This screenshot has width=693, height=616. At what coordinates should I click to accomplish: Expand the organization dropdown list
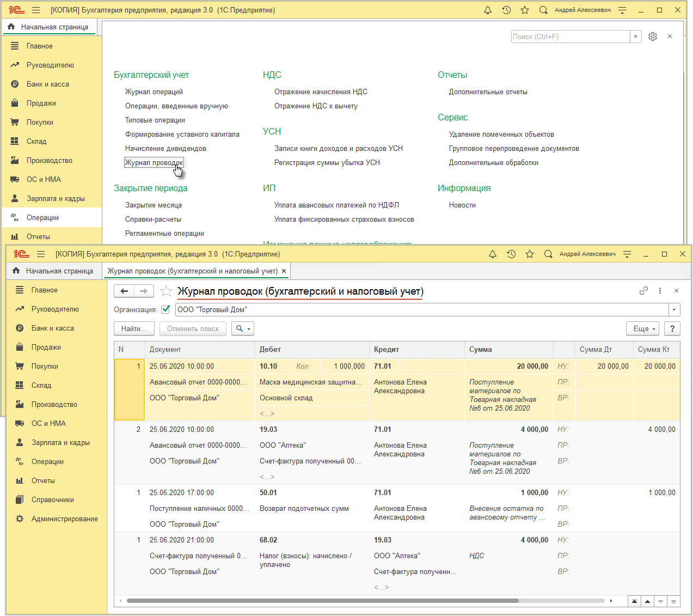click(674, 310)
